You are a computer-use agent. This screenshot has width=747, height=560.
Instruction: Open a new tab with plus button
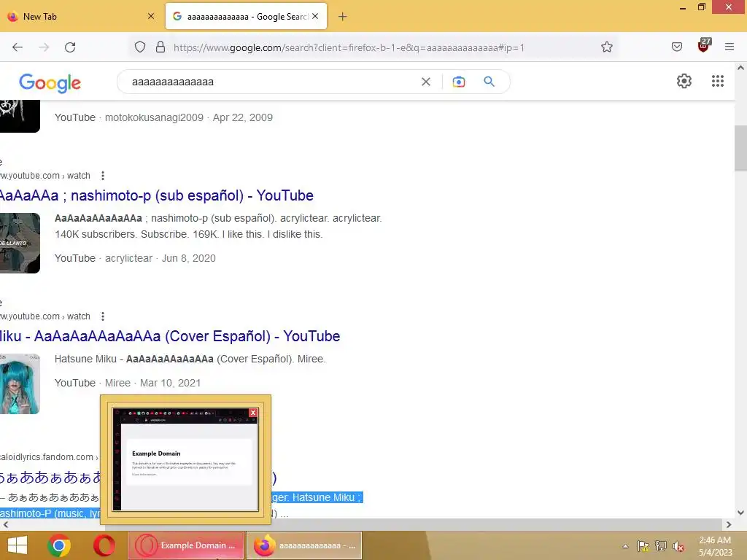click(342, 17)
